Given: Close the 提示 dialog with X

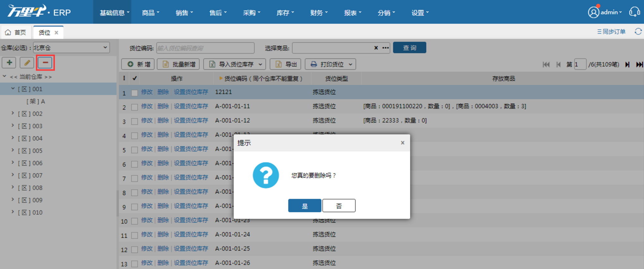Looking at the screenshot, I should point(402,143).
